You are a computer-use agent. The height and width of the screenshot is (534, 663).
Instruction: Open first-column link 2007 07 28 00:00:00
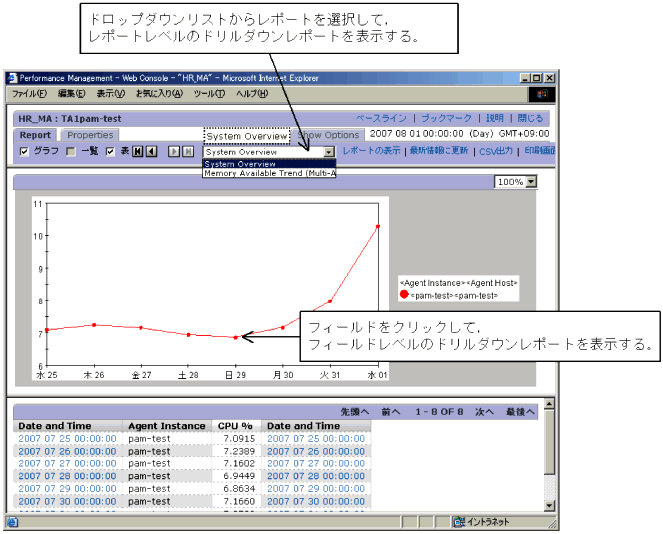click(x=67, y=476)
